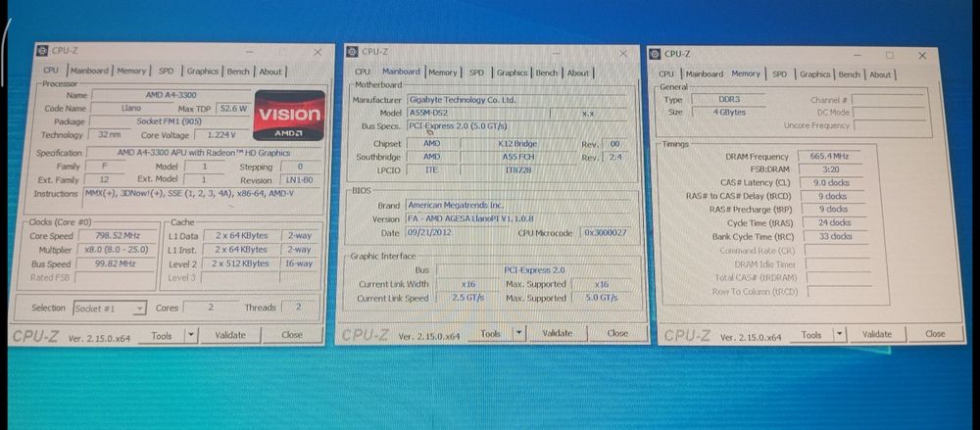
Task: Click the CPU-Z icon in middle window title bar
Action: tap(352, 52)
